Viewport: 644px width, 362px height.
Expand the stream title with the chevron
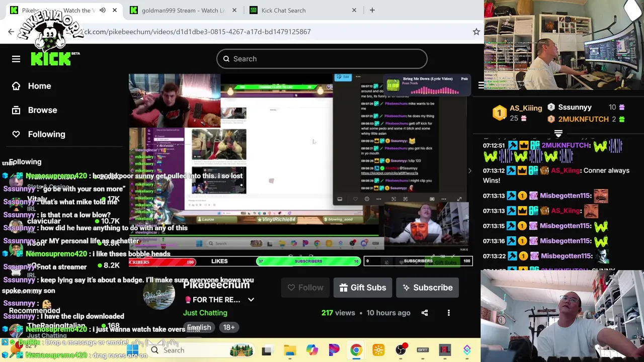click(251, 300)
